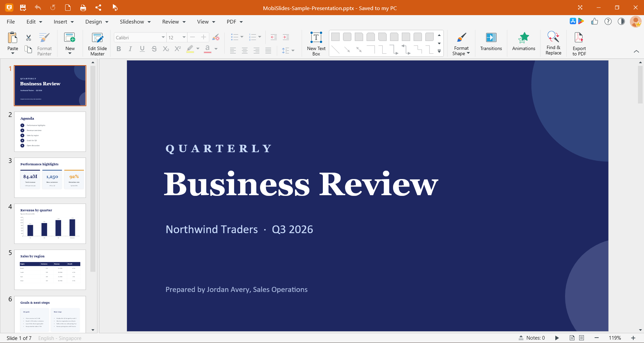Expand the Paste options arrow
The height and width of the screenshot is (343, 644).
pyautogui.click(x=13, y=53)
